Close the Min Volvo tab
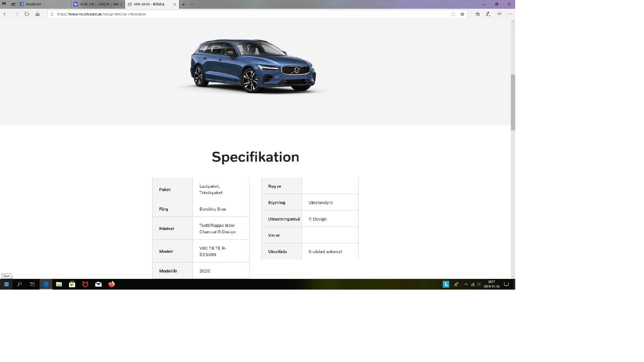 [x=174, y=4]
